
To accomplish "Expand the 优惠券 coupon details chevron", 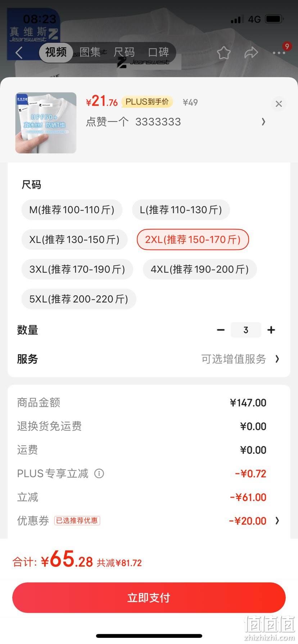I will pyautogui.click(x=277, y=521).
